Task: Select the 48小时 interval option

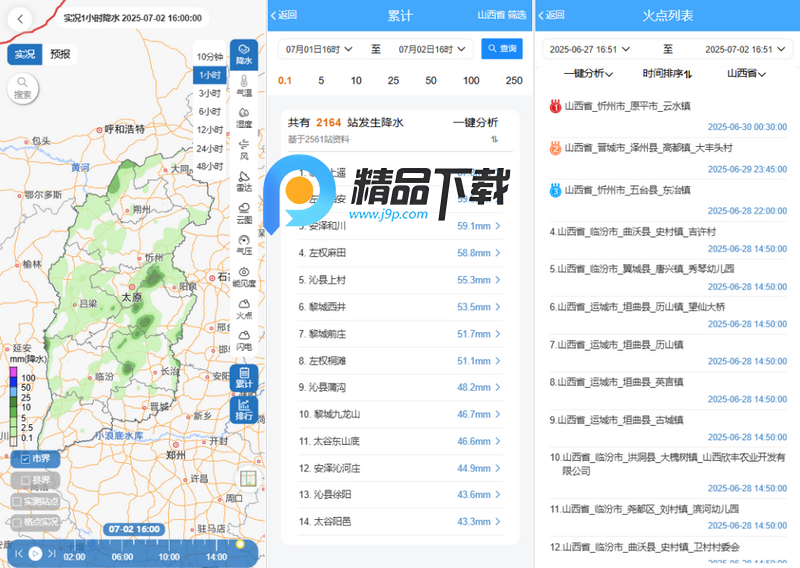Action: coord(210,166)
